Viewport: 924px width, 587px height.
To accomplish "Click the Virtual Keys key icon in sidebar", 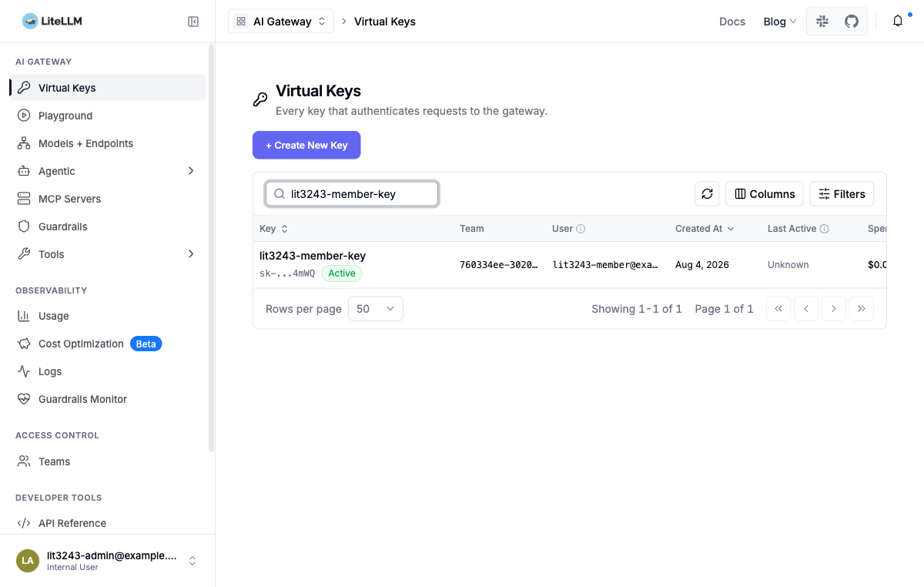I will 24,88.
